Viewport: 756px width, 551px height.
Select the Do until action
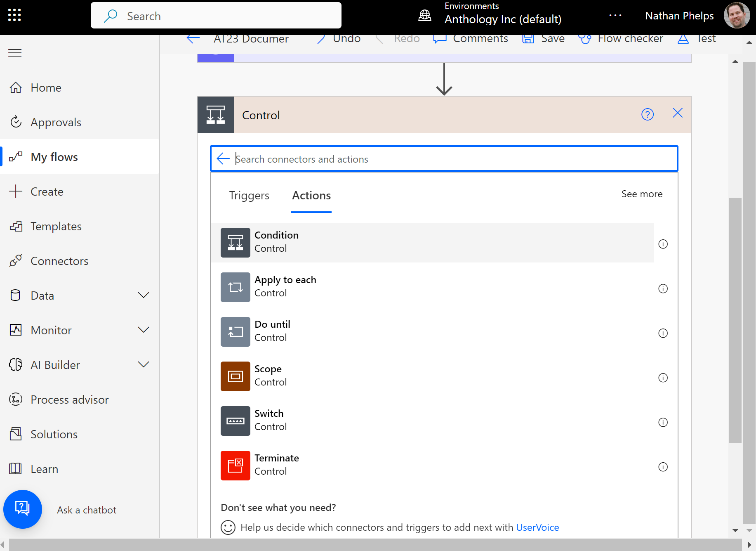pos(432,332)
